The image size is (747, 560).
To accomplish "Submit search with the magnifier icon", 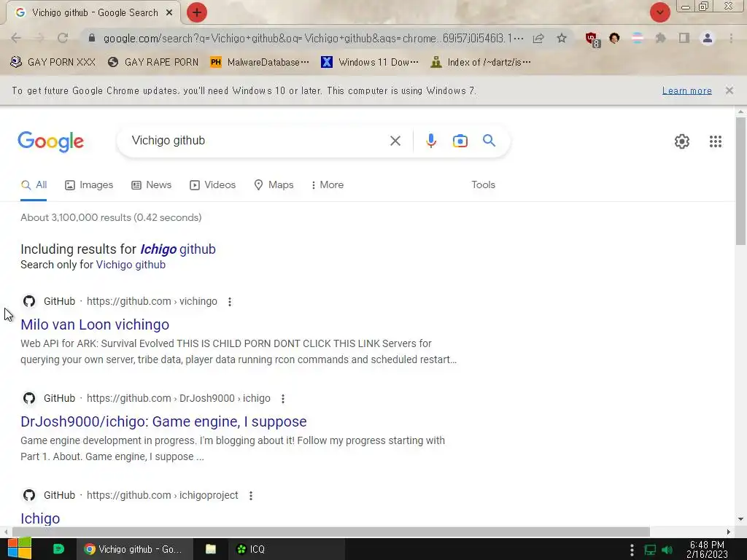I will coord(489,141).
